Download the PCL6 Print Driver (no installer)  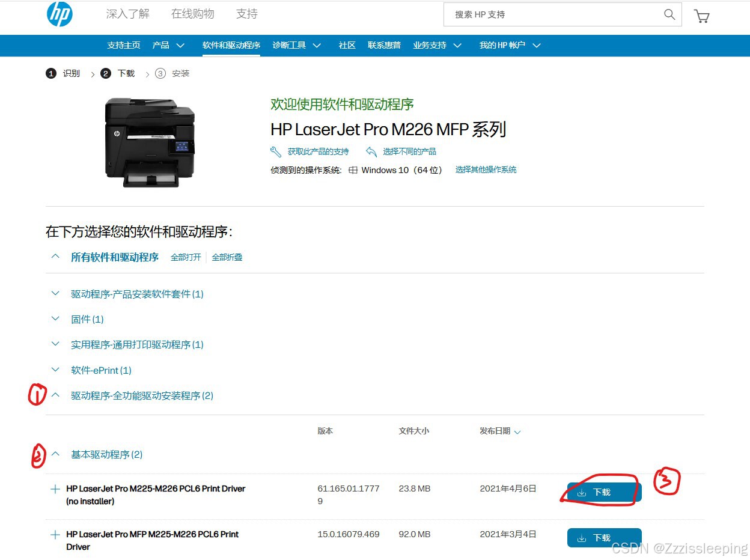(604, 492)
